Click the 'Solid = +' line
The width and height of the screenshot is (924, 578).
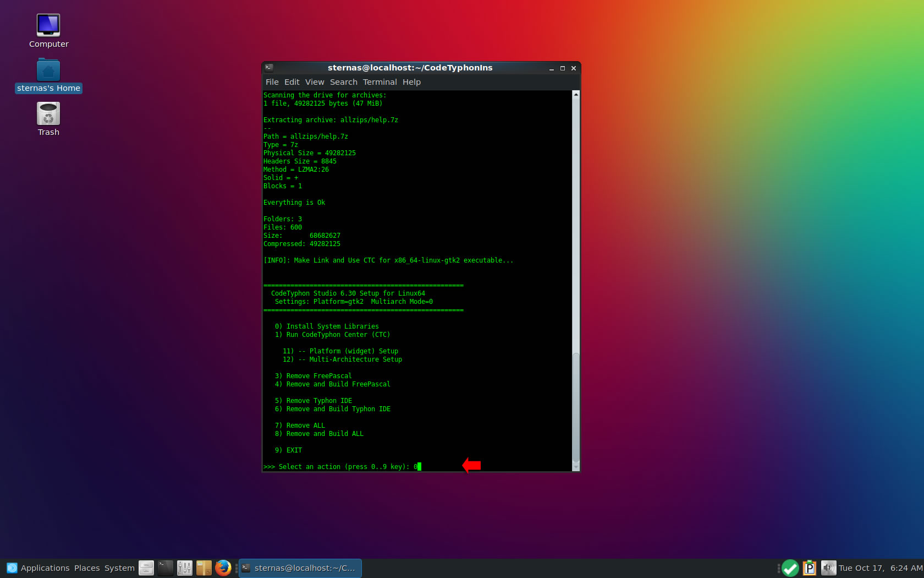click(x=280, y=178)
